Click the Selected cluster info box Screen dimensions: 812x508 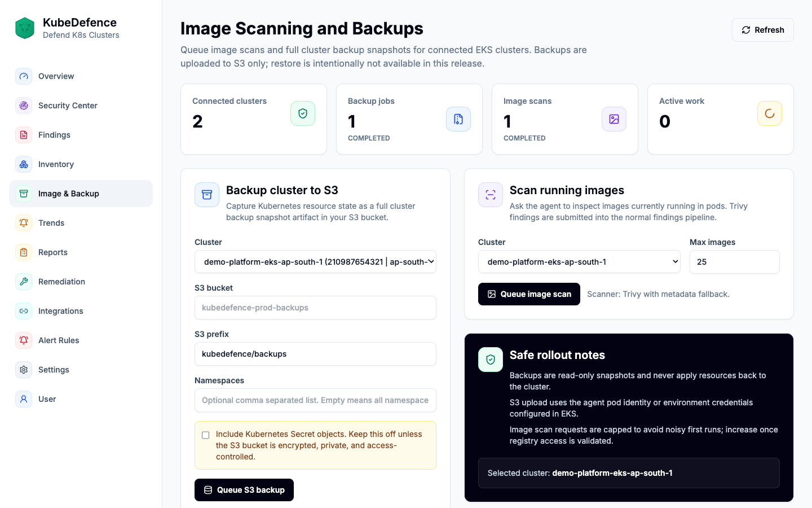tap(629, 473)
